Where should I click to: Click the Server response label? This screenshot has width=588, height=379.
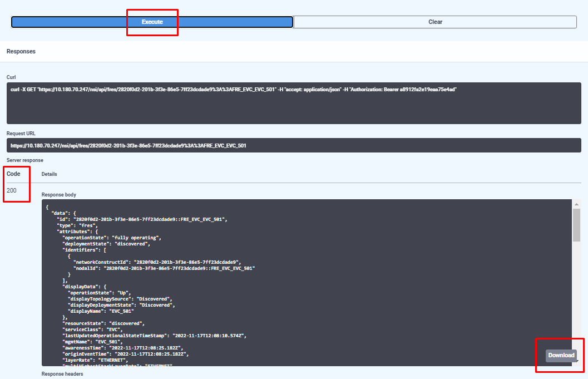click(x=24, y=160)
